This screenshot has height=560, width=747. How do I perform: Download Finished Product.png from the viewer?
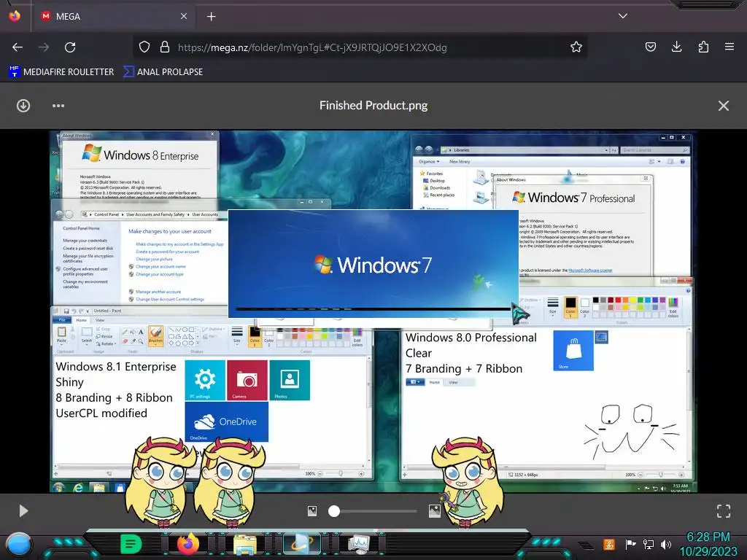(23, 106)
